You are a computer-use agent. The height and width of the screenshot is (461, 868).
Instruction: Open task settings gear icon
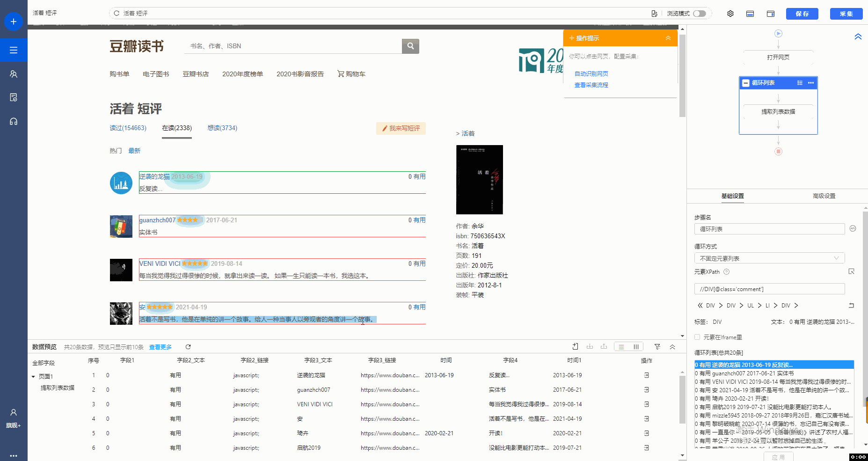[x=730, y=14]
